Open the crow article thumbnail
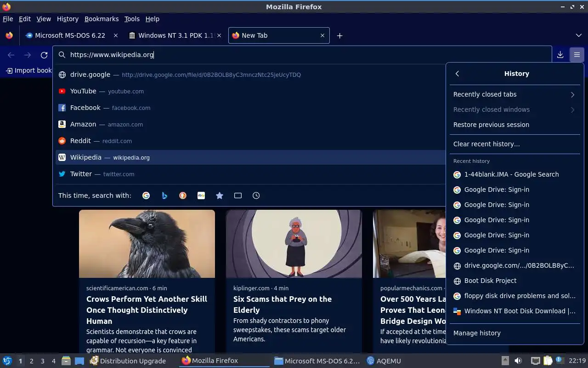The height and width of the screenshot is (368, 588). [x=147, y=244]
